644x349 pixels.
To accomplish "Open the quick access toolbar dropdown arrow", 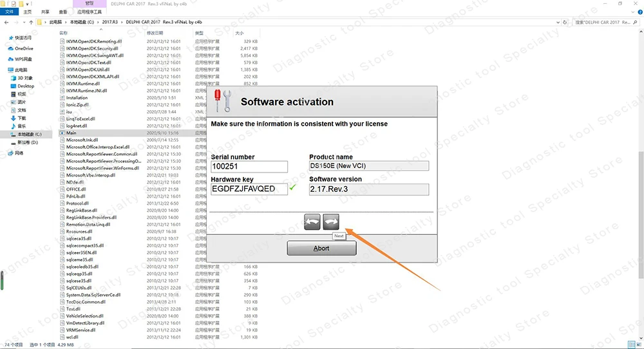I will [x=28, y=4].
